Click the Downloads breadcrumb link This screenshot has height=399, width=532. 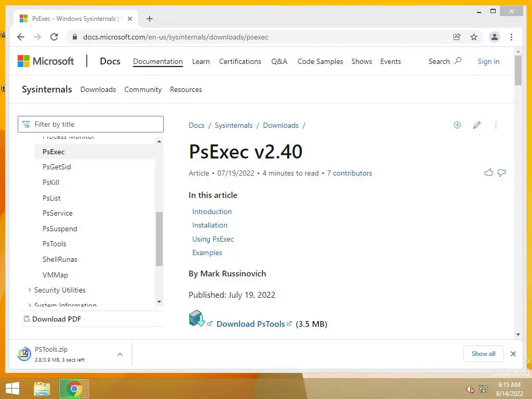pyautogui.click(x=281, y=125)
